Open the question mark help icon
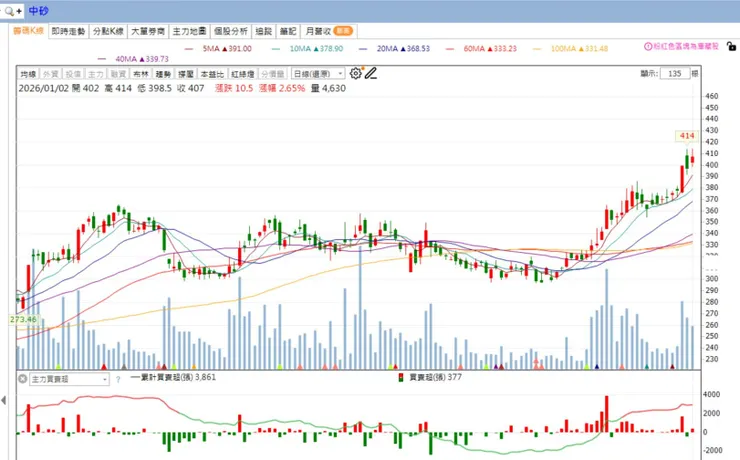The image size is (740, 460). pyautogui.click(x=118, y=379)
